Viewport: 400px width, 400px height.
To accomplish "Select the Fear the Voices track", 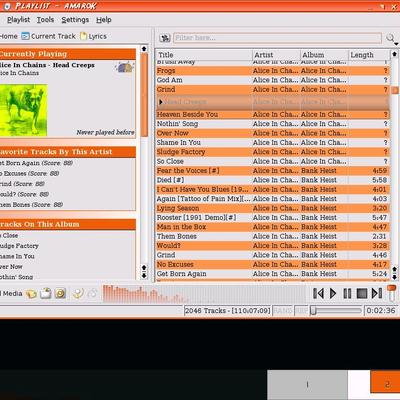I will [273, 170].
